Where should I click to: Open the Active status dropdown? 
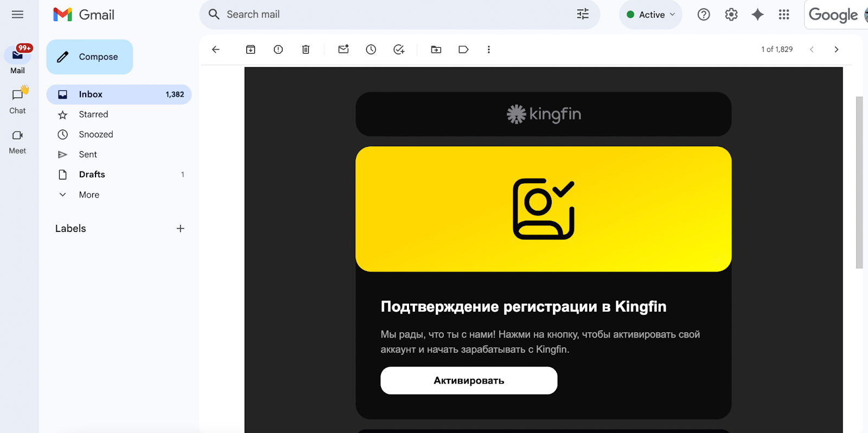pyautogui.click(x=650, y=15)
